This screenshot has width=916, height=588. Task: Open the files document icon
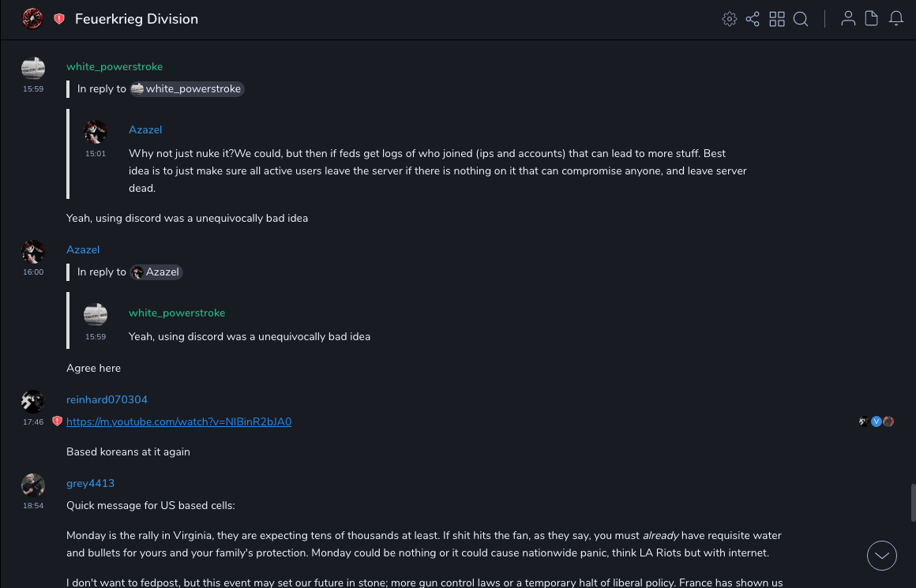click(872, 19)
